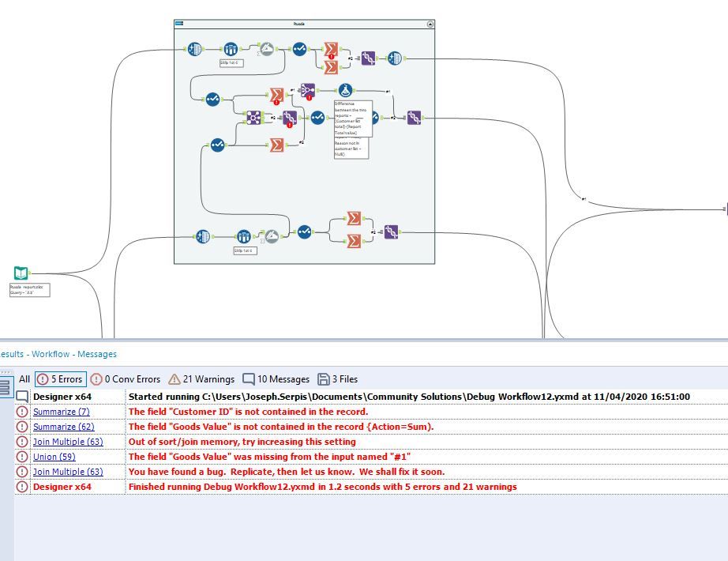Filter results to 5 Errors
The height and width of the screenshot is (561, 728).
pos(60,379)
